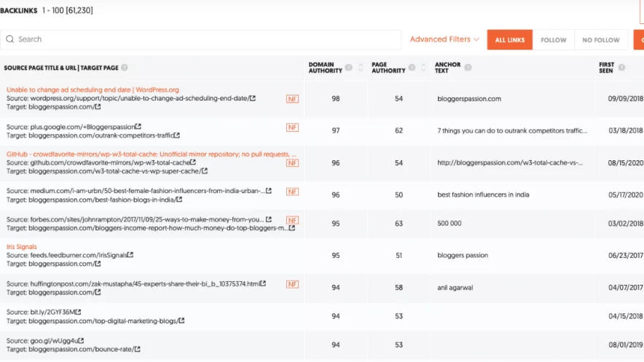The width and height of the screenshot is (644, 362).
Task: Open external icon for medium.com source
Action: click(x=269, y=191)
